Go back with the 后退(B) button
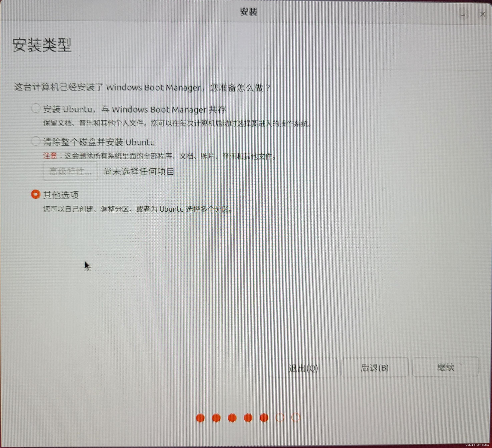Screen dimensions: 492x448 375,367
